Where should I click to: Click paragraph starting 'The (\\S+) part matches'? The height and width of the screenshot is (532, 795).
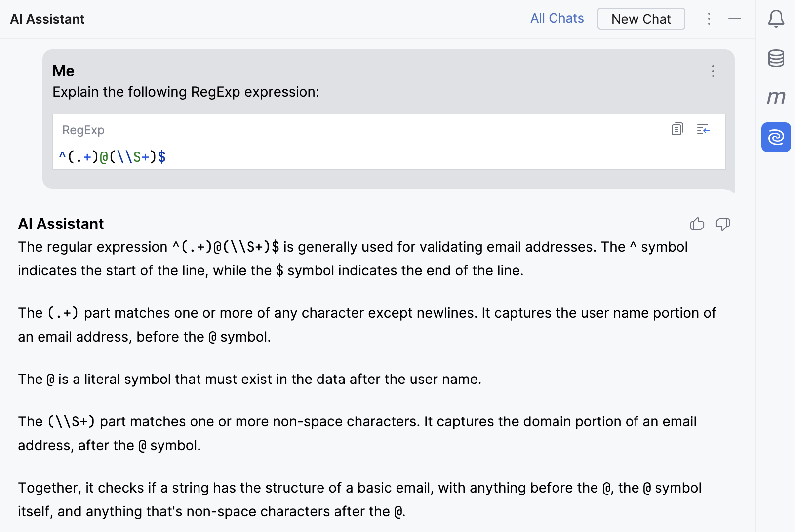click(357, 433)
